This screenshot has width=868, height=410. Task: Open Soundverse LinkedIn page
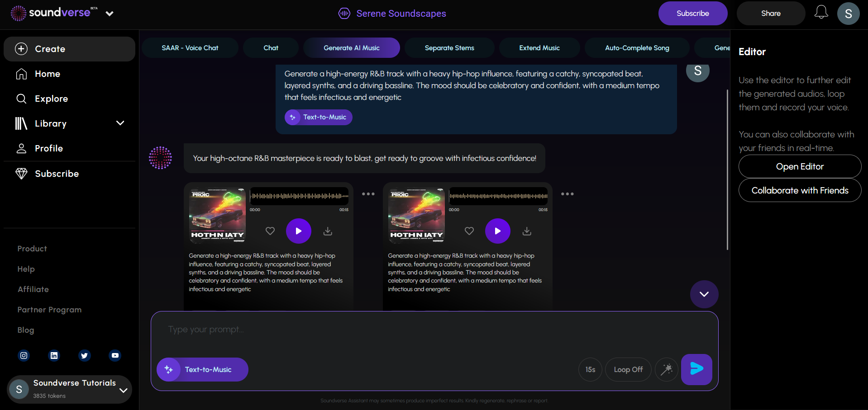54,355
